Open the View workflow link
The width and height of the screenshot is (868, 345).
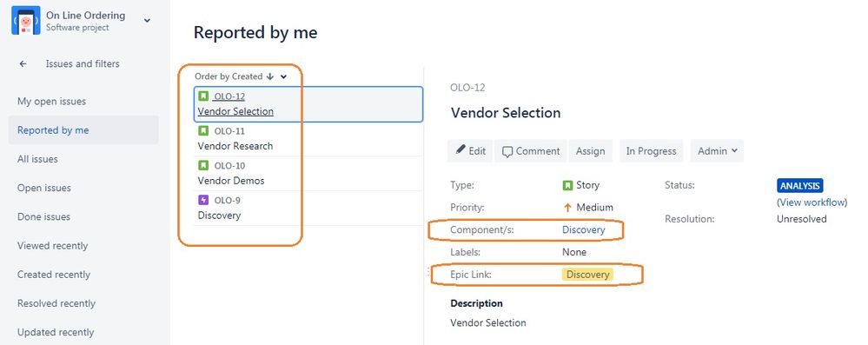812,202
